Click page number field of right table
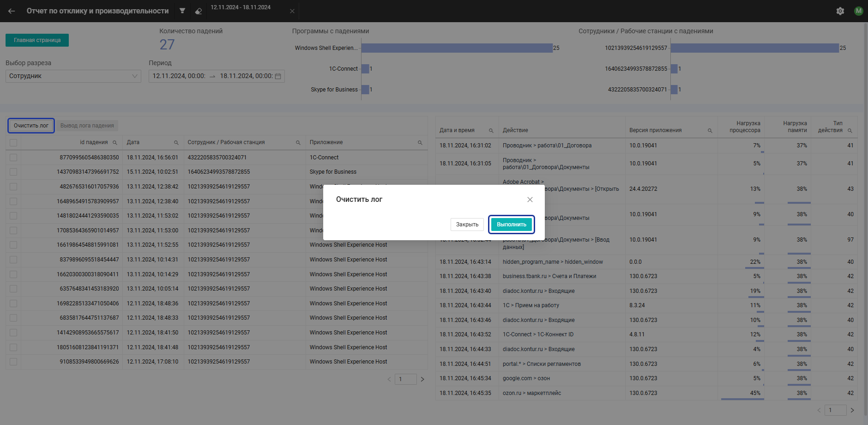This screenshot has height=425, width=868. (836, 410)
